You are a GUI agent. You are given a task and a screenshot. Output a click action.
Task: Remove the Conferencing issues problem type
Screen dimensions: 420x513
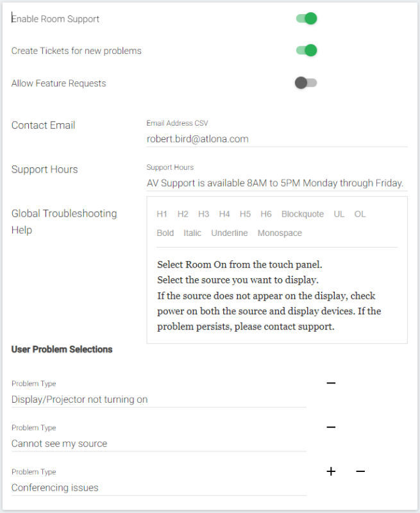point(360,471)
